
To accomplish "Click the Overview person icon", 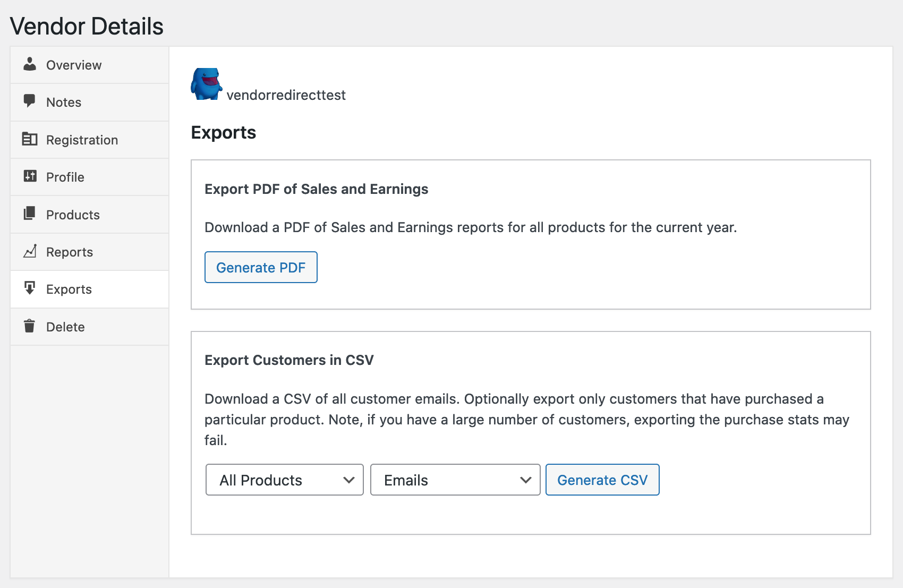I will pyautogui.click(x=30, y=64).
